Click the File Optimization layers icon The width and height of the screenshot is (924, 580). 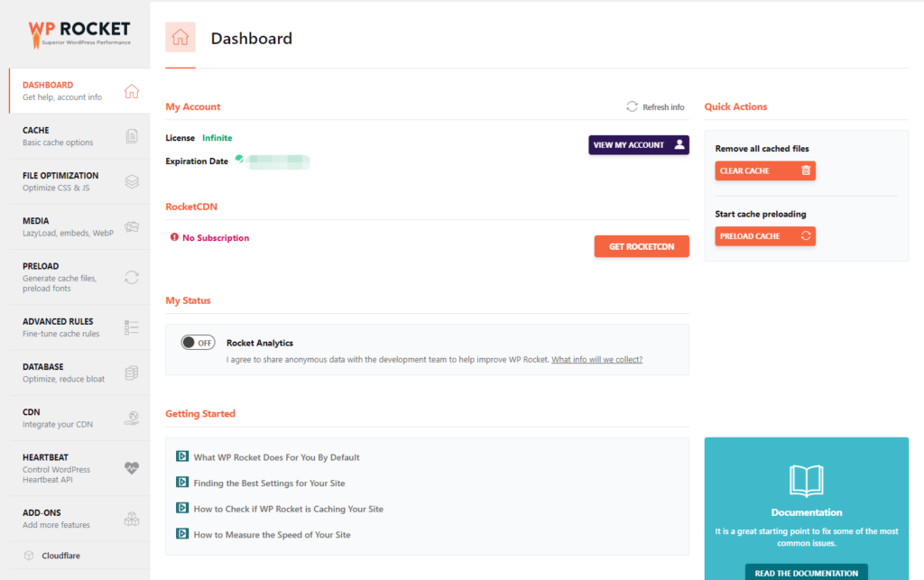coord(132,181)
